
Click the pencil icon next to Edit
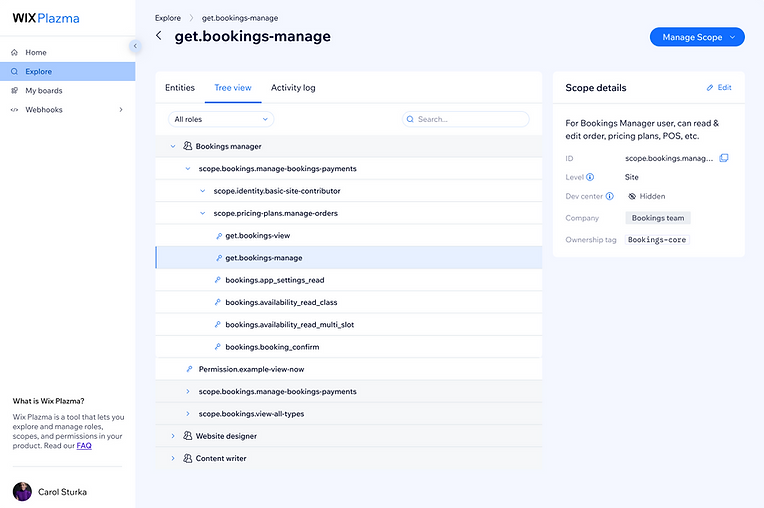710,88
